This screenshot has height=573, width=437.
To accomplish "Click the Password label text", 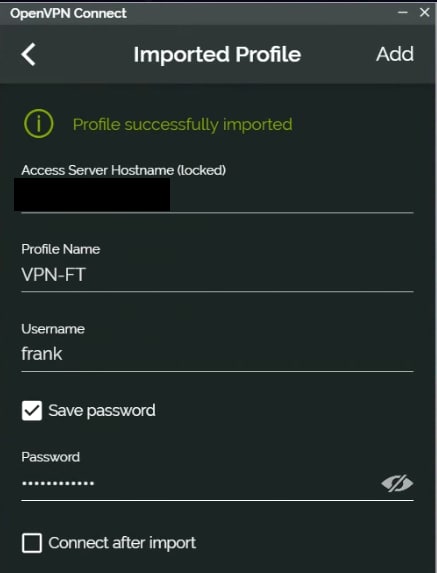I will 50,457.
